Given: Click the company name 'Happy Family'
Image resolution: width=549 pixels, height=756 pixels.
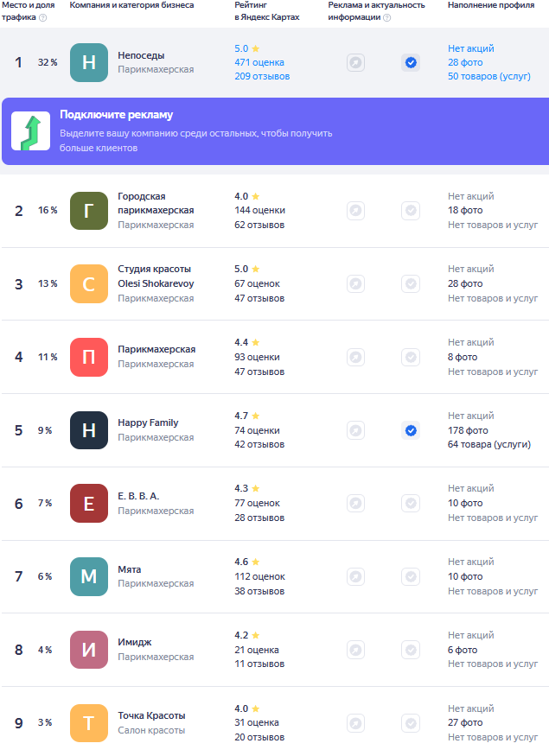Looking at the screenshot, I should tap(148, 422).
